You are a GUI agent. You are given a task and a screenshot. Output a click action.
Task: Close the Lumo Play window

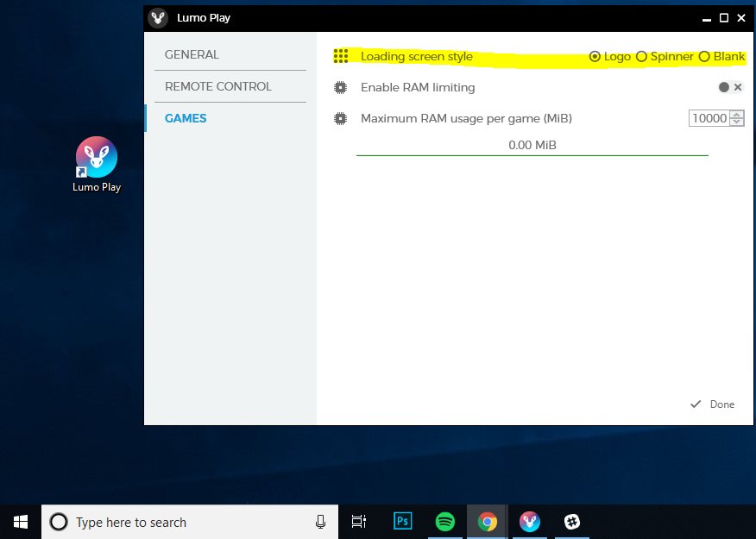click(x=741, y=18)
